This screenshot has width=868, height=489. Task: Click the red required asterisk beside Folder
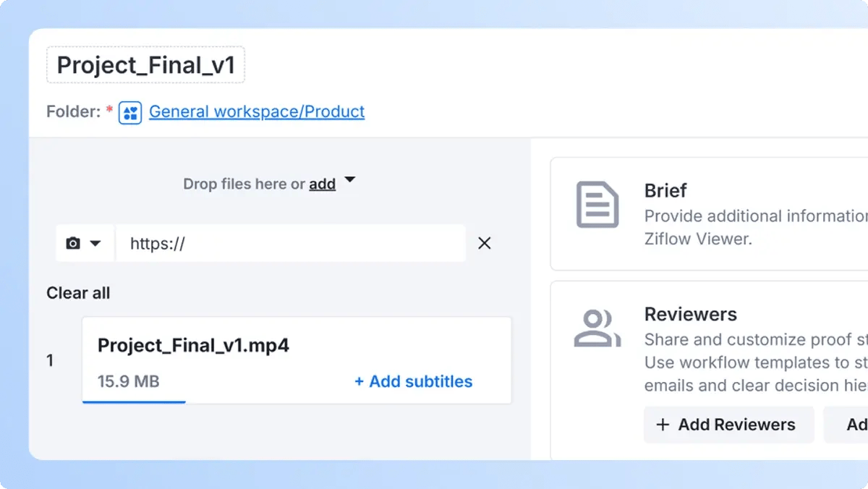108,109
